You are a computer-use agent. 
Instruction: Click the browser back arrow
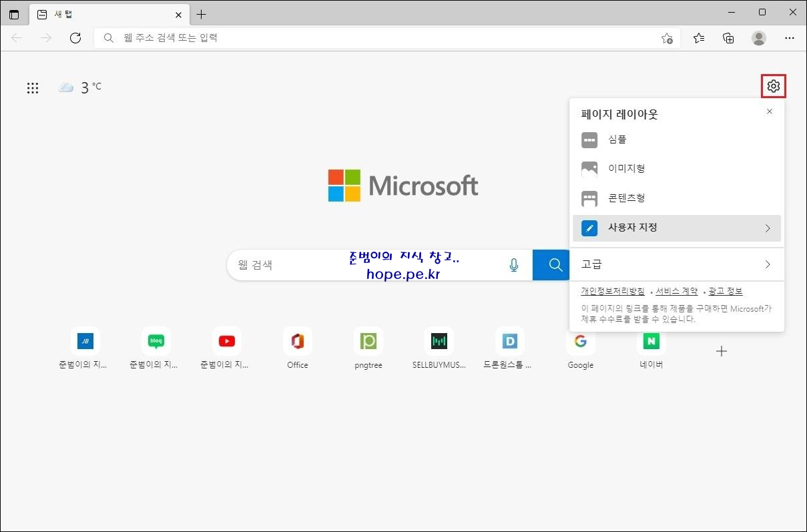(x=17, y=38)
